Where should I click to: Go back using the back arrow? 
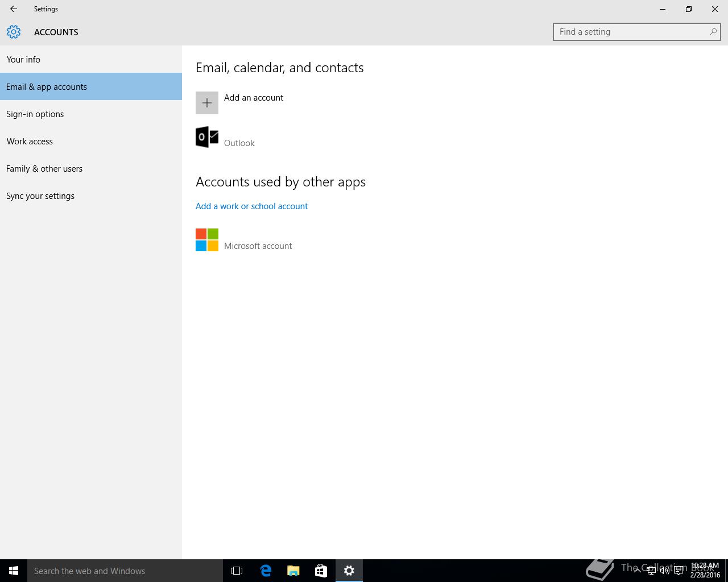pyautogui.click(x=14, y=9)
